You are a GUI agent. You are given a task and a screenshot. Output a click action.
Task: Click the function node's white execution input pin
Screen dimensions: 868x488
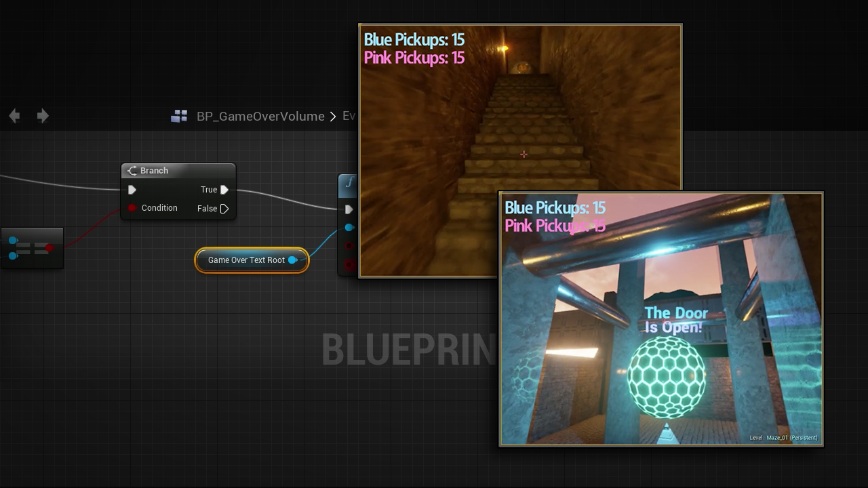click(x=349, y=209)
